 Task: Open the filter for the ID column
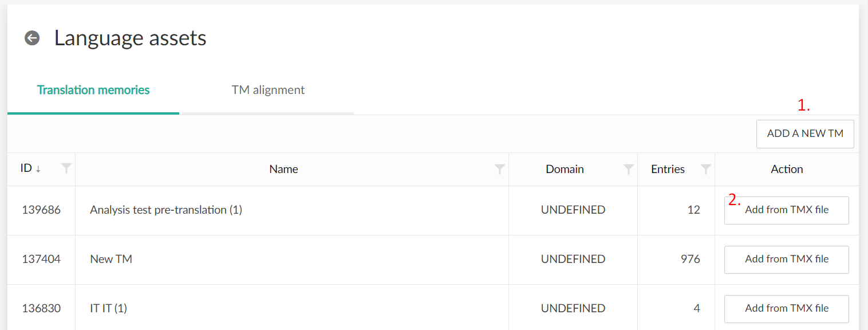(66, 168)
